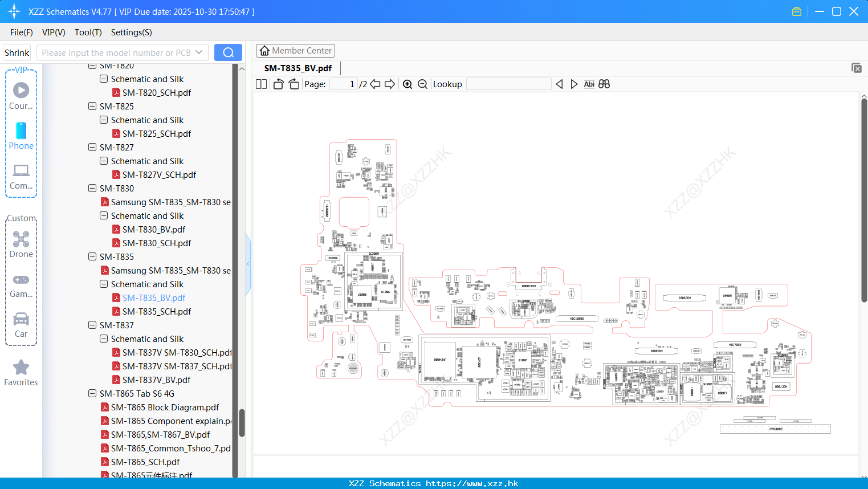Open the Drone category
The height and width of the screenshot is (489, 868).
(x=21, y=244)
